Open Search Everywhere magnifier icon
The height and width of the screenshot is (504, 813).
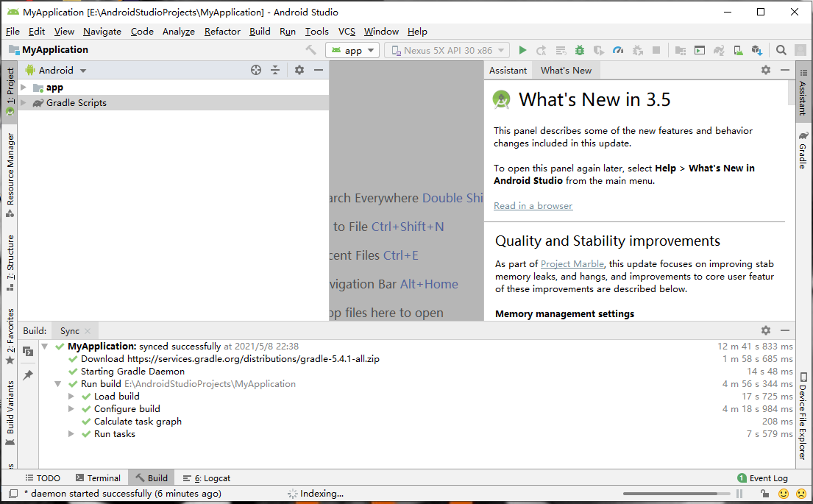(781, 50)
